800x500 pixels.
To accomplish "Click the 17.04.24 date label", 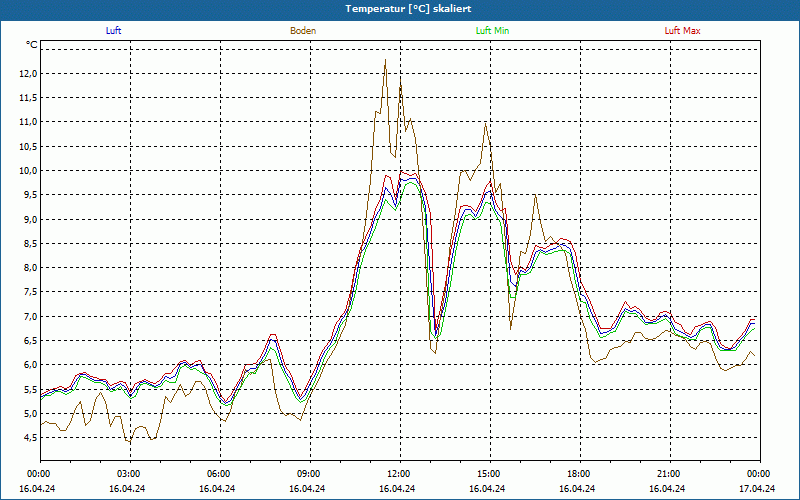I will click(757, 488).
